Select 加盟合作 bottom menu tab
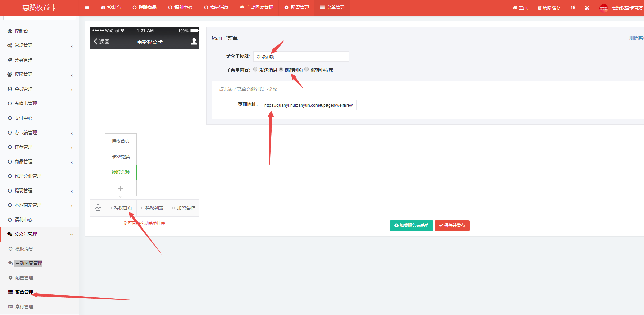 pyautogui.click(x=183, y=208)
